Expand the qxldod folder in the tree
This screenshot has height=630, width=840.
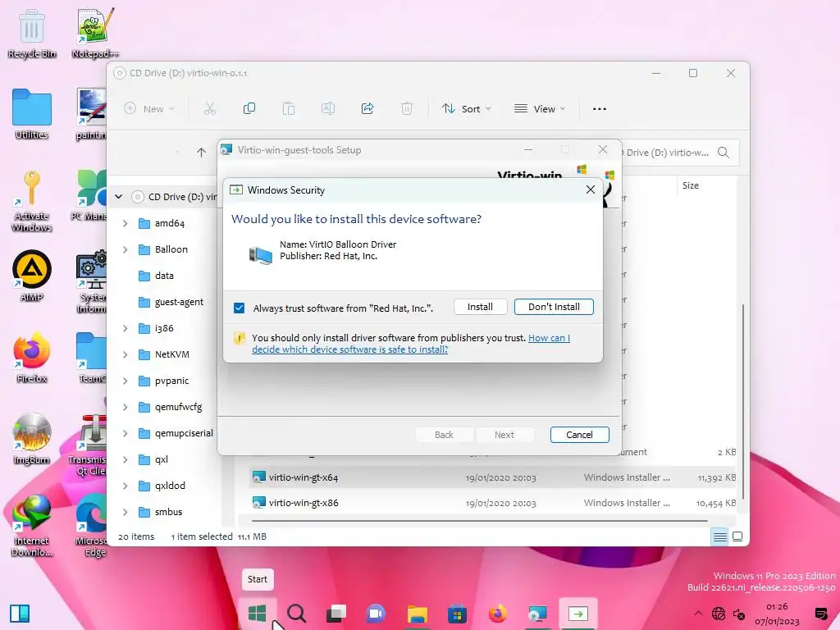click(x=125, y=486)
